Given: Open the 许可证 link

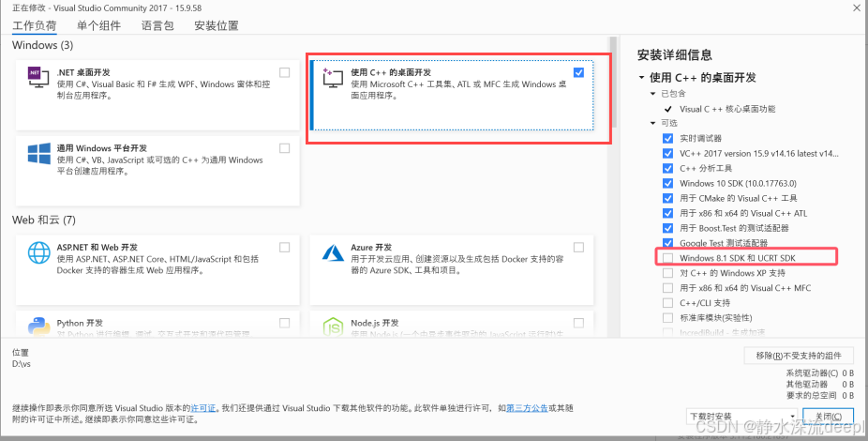Looking at the screenshot, I should pyautogui.click(x=203, y=408).
